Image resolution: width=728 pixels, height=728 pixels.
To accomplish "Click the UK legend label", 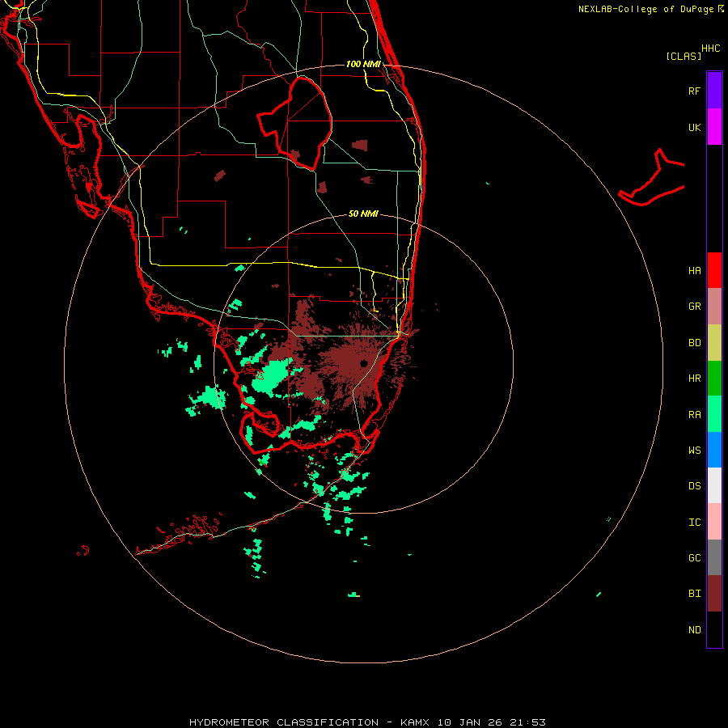I will [694, 127].
